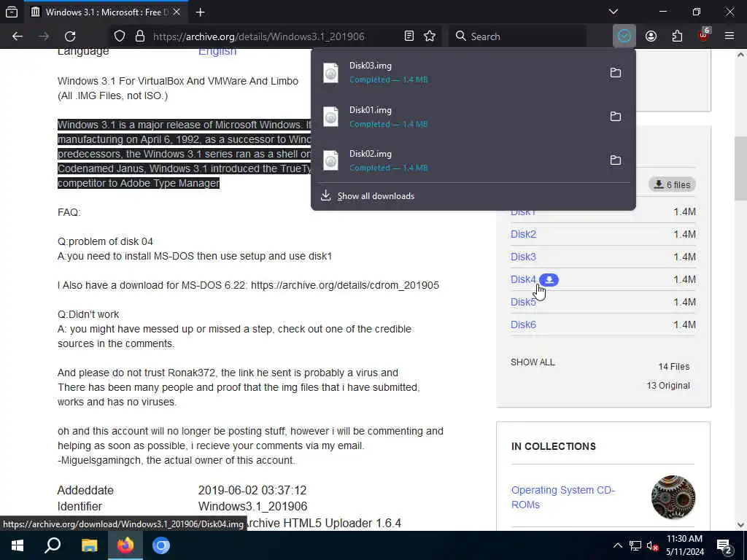Click the scrollbar down arrow
The image size is (747, 560).
(x=740, y=525)
